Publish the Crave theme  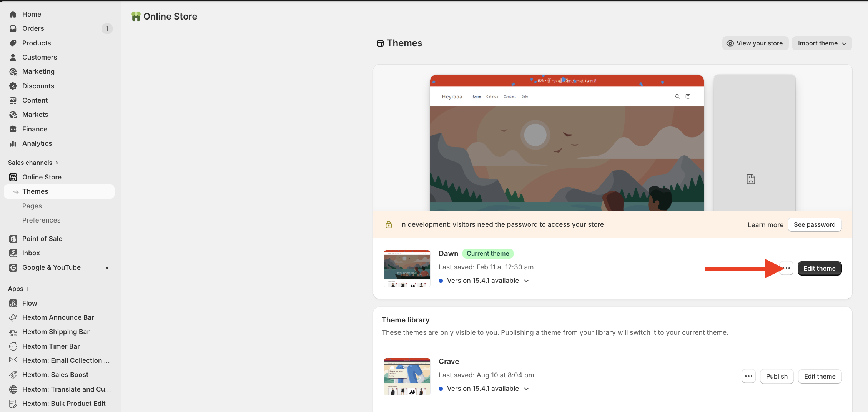(777, 376)
